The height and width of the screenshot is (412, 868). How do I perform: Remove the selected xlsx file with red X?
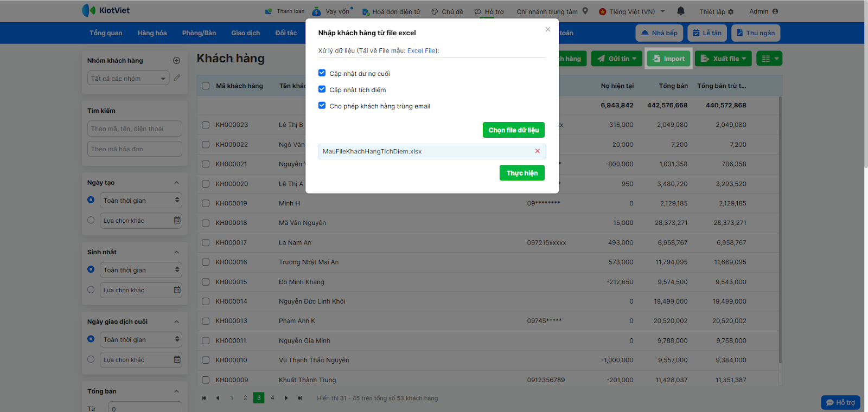538,151
